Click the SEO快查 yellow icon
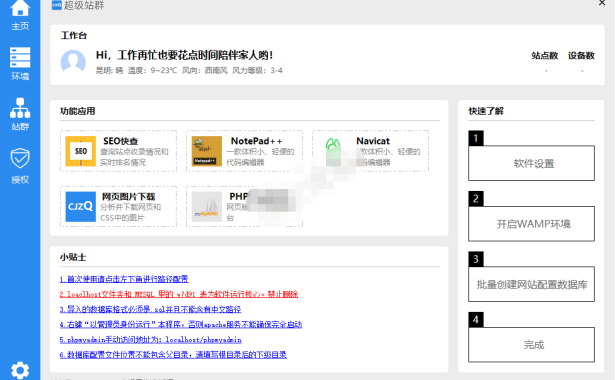 (x=81, y=151)
